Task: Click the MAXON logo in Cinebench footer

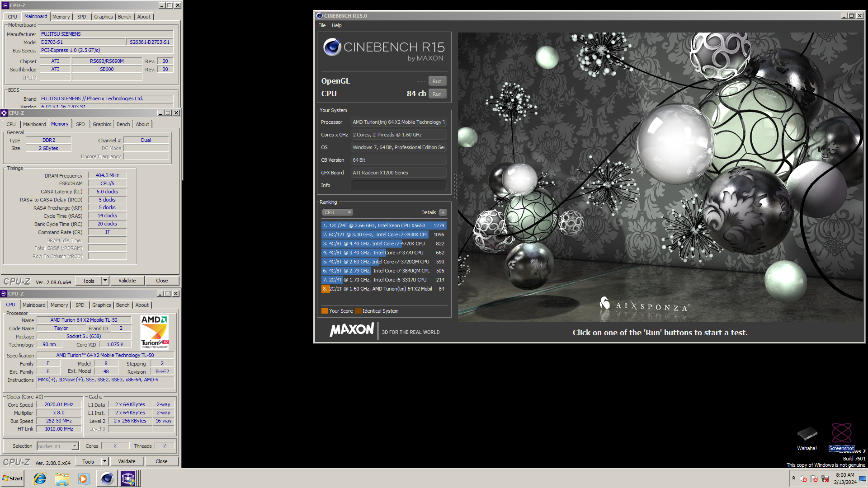Action: [x=352, y=330]
